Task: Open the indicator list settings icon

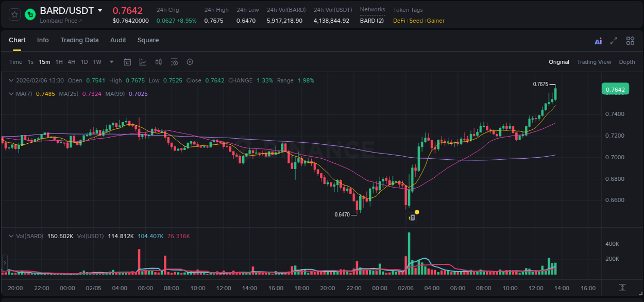Action: tap(174, 62)
